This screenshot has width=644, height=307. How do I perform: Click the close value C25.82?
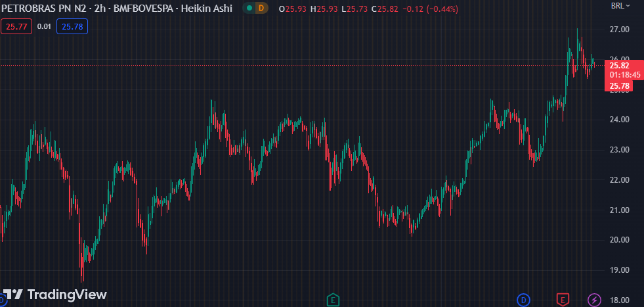[x=385, y=9]
